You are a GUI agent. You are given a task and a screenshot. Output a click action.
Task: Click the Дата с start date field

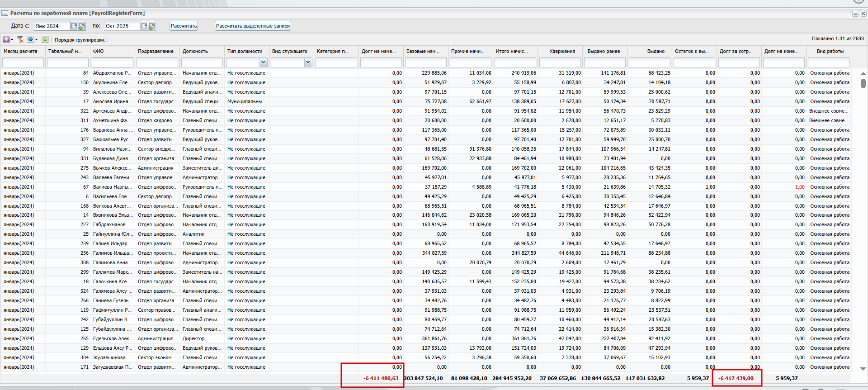tap(52, 26)
